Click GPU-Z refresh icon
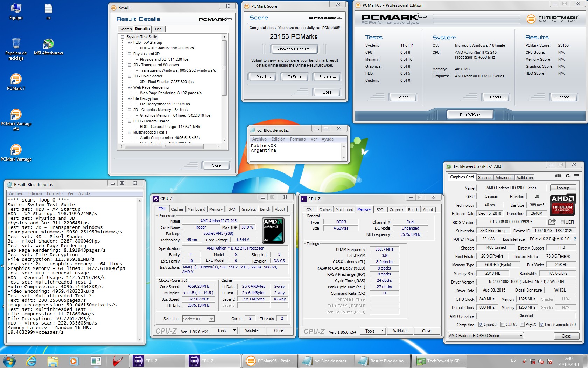Screen dimensions: 588x368 pos(567,176)
